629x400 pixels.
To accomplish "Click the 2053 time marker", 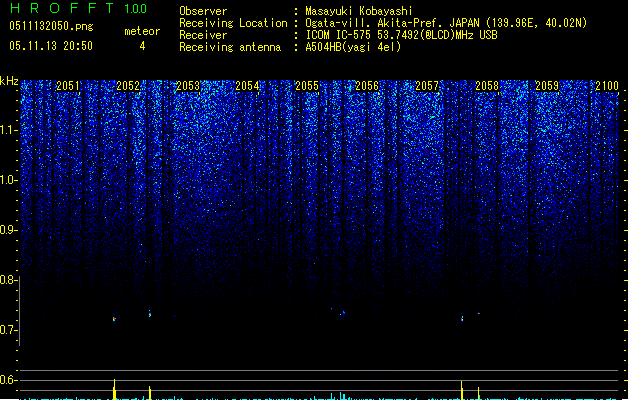I will (x=188, y=86).
